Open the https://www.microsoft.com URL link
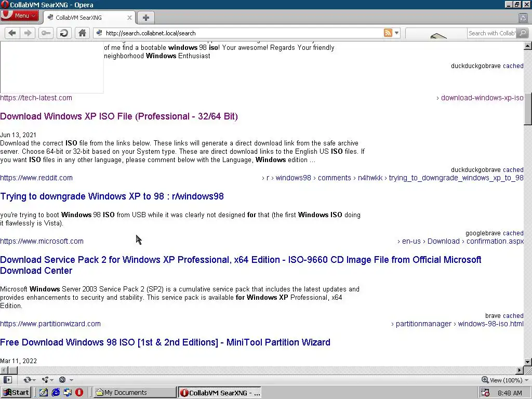The width and height of the screenshot is (532, 399). click(42, 241)
